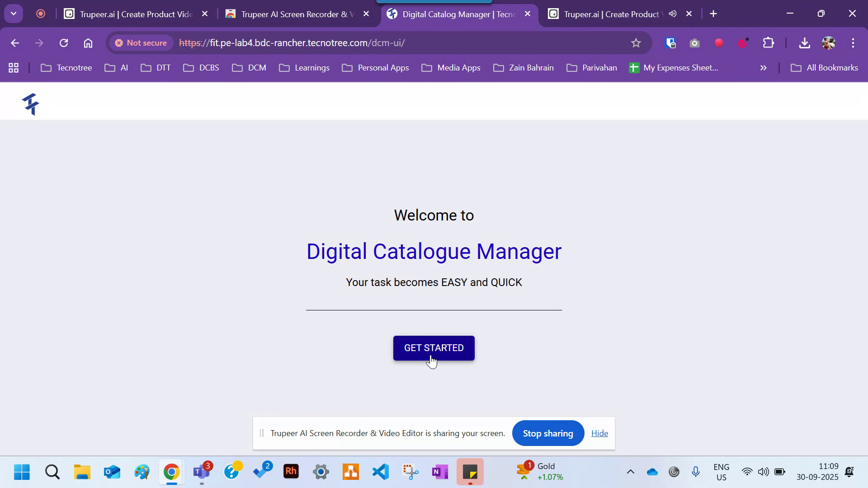
Task: Click Stop sharing in the screen-share banner
Action: pyautogui.click(x=547, y=433)
